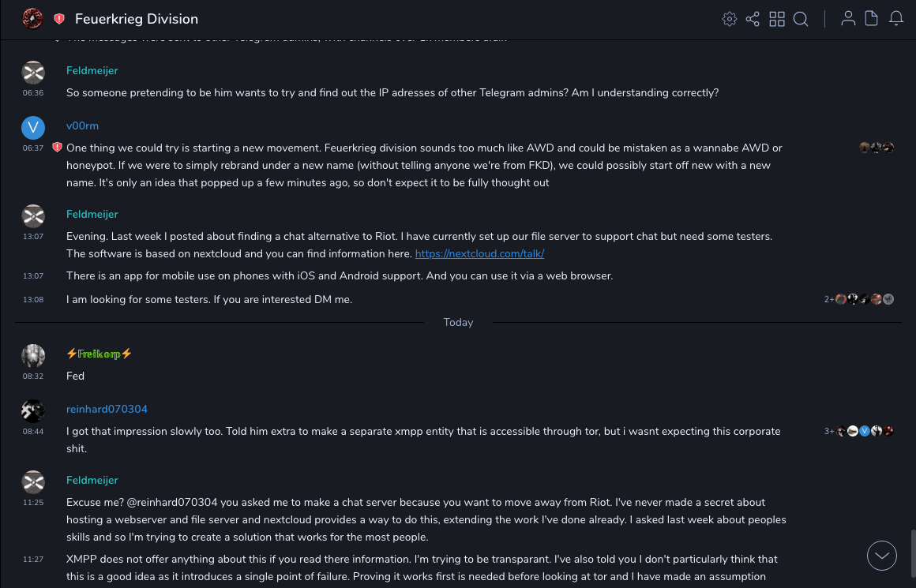This screenshot has height=588, width=916.
Task: Click the Freikorp user avatar
Action: 33,355
